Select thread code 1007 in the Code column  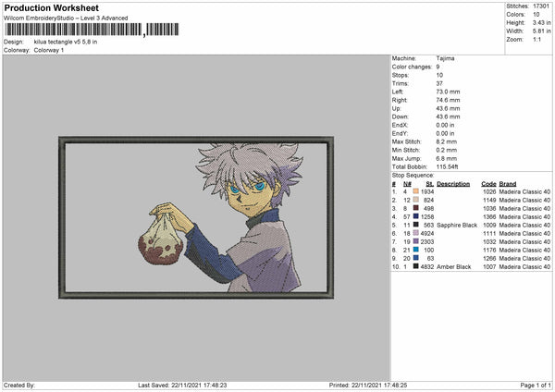[x=489, y=267]
